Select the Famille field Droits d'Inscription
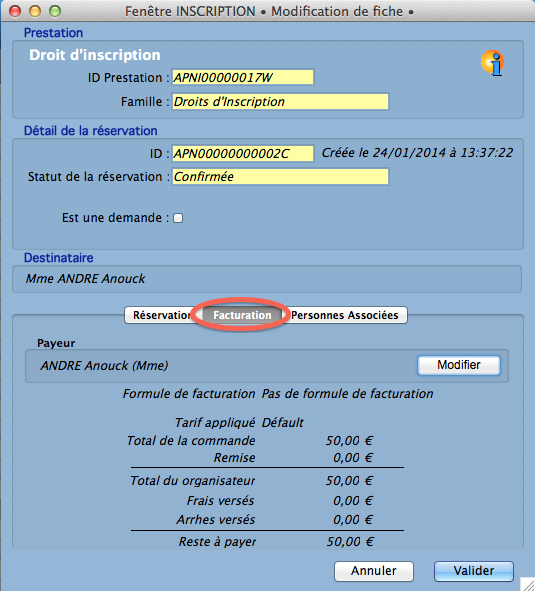535x591 pixels. pyautogui.click(x=280, y=102)
